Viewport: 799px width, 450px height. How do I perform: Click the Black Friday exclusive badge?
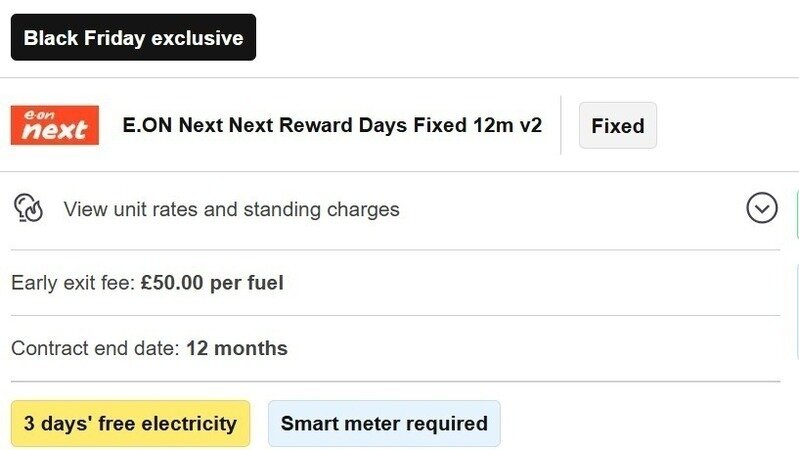(x=133, y=38)
